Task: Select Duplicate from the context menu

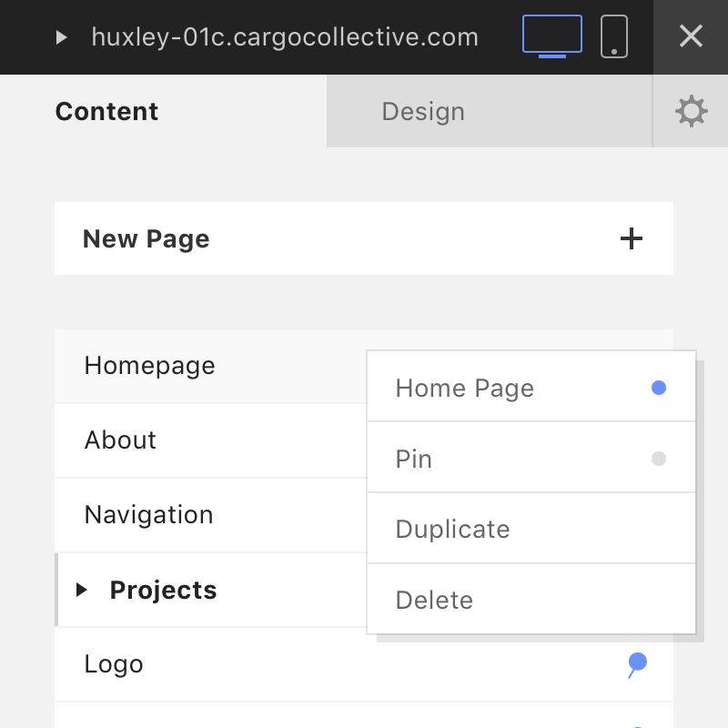Action: [452, 530]
